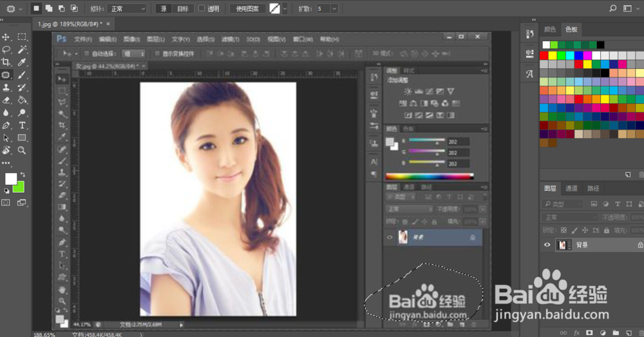Collapse the right panels double-arrow
The width and height of the screenshot is (644, 337).
534,19
